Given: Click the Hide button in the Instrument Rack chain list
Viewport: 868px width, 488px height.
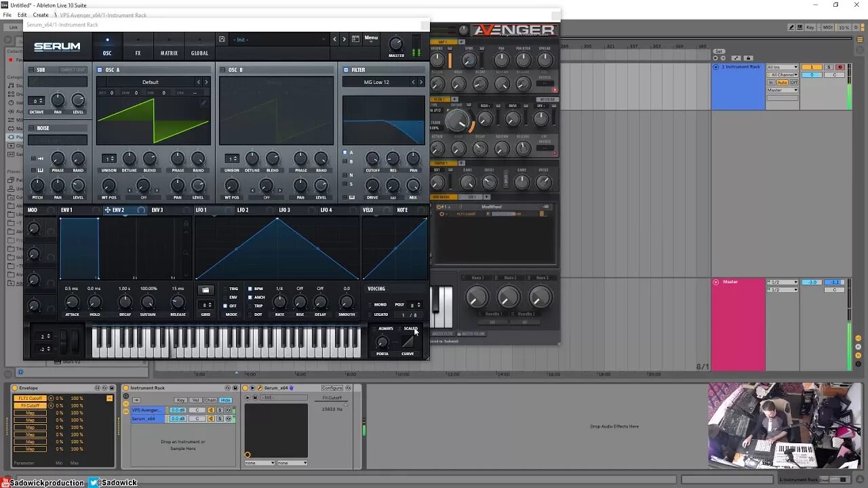Looking at the screenshot, I should coord(226,400).
